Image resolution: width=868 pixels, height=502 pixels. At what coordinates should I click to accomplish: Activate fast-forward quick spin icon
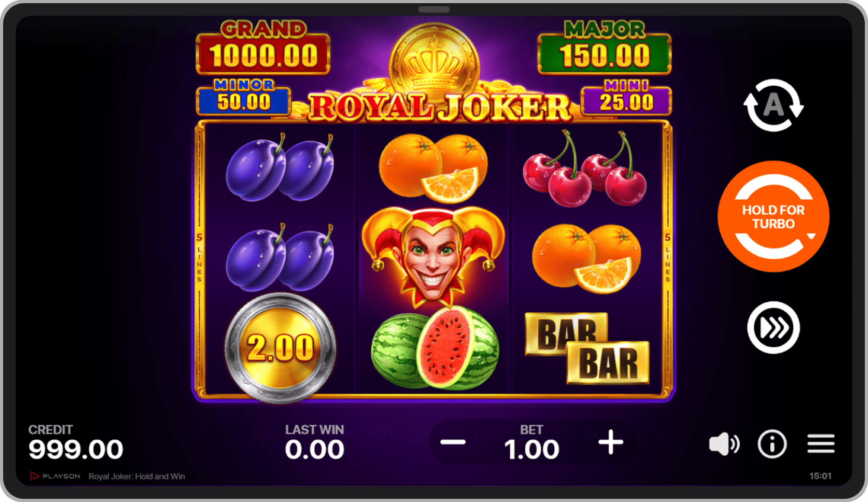coord(773,328)
